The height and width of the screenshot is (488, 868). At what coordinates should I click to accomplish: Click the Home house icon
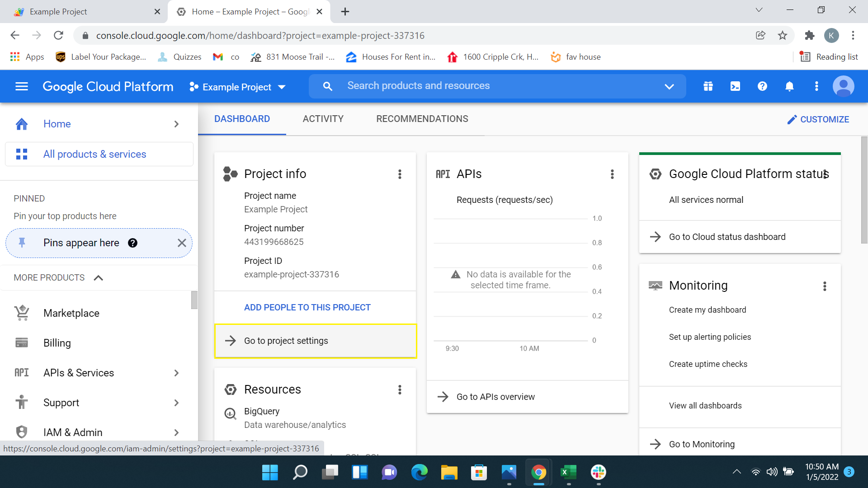tap(22, 124)
